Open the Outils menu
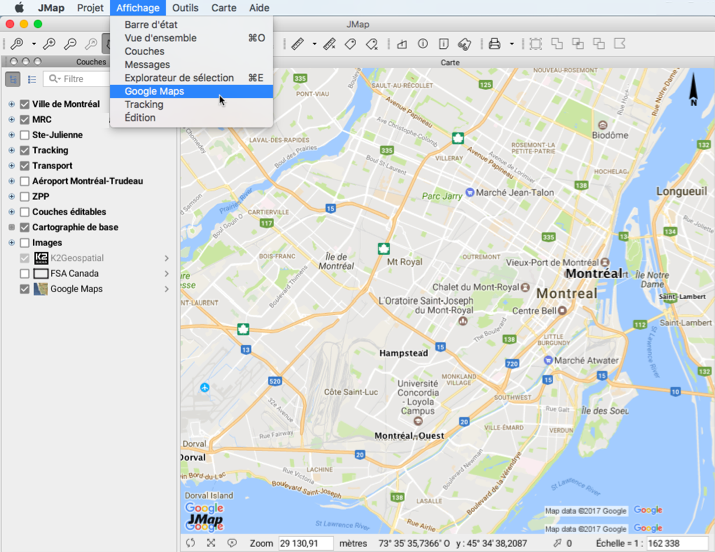Viewport: 715px width, 552px height. click(x=185, y=8)
